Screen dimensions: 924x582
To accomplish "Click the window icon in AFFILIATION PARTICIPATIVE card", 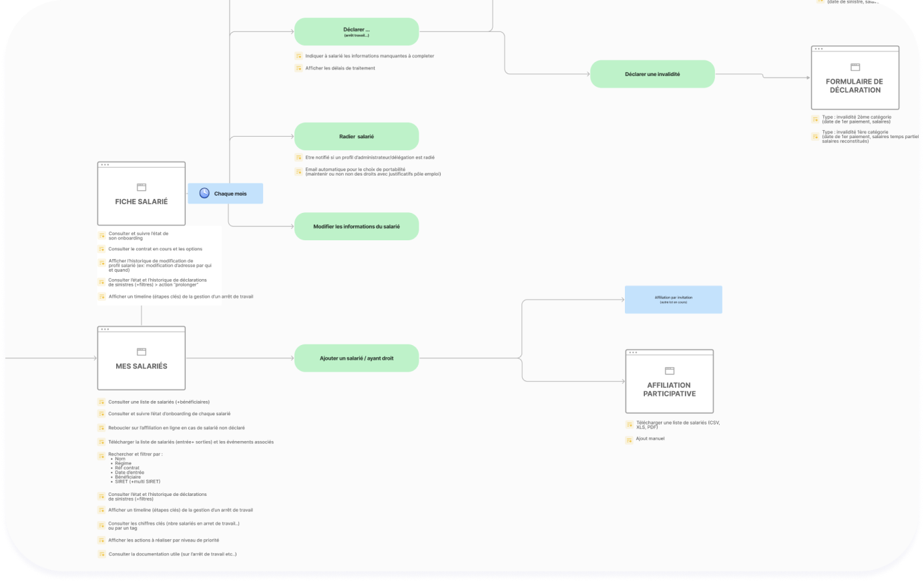I will point(670,371).
